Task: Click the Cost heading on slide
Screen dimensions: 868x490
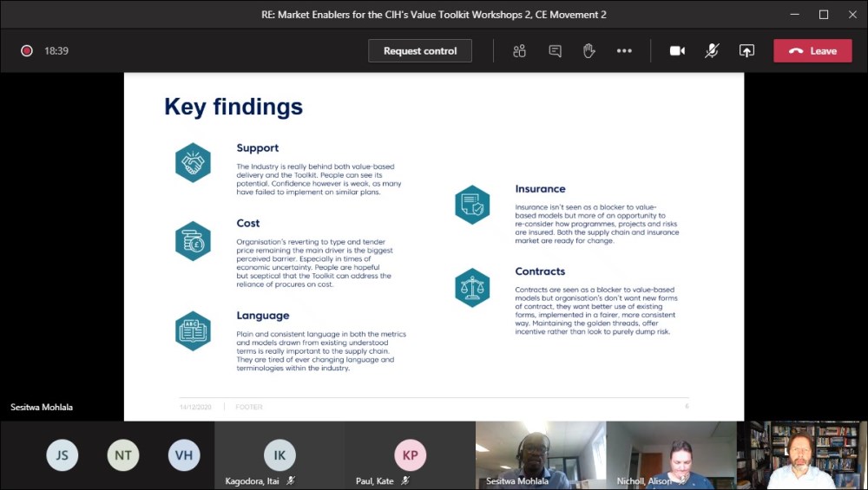Action: 248,224
